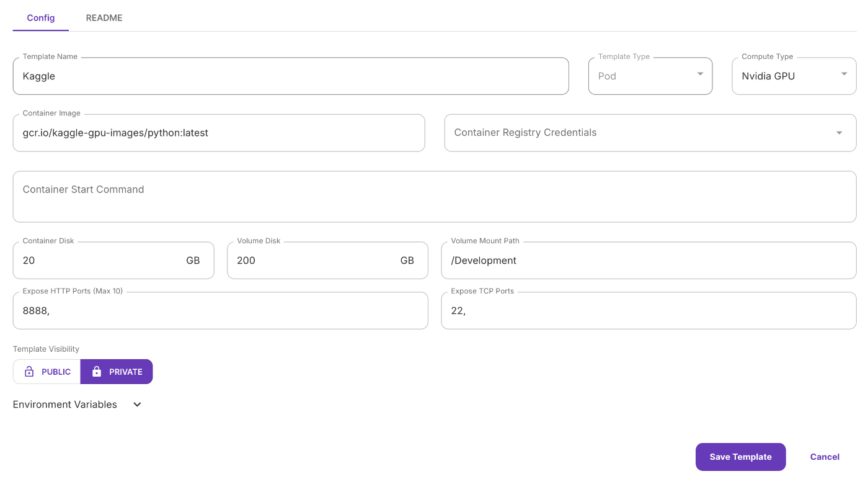This screenshot has height=479, width=868.
Task: Click the Save Template button
Action: tap(740, 457)
